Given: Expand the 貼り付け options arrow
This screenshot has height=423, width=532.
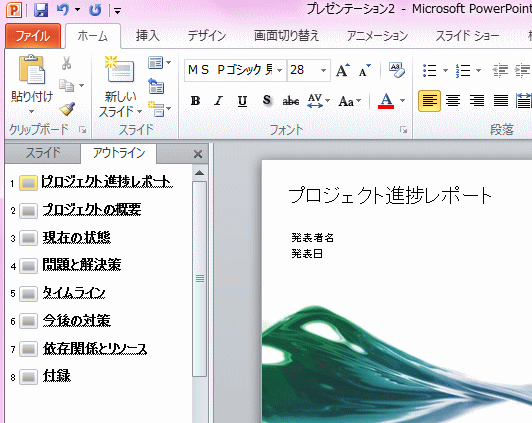Looking at the screenshot, I should pyautogui.click(x=32, y=111).
